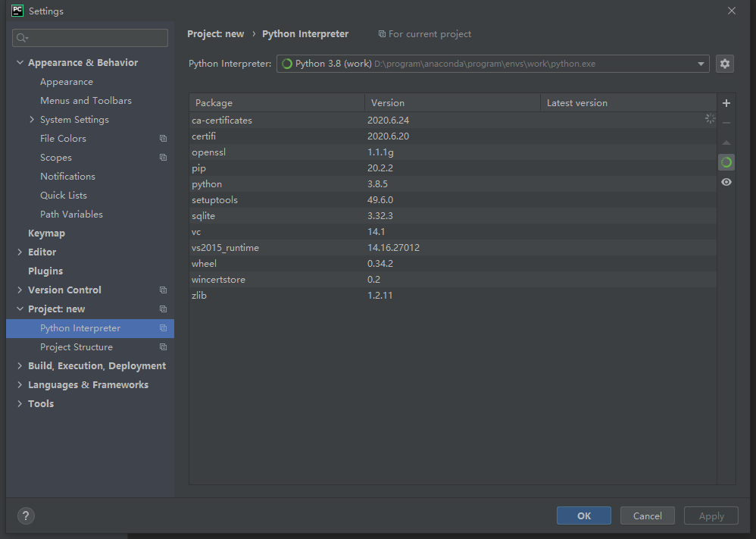Click the Cancel button

[647, 515]
